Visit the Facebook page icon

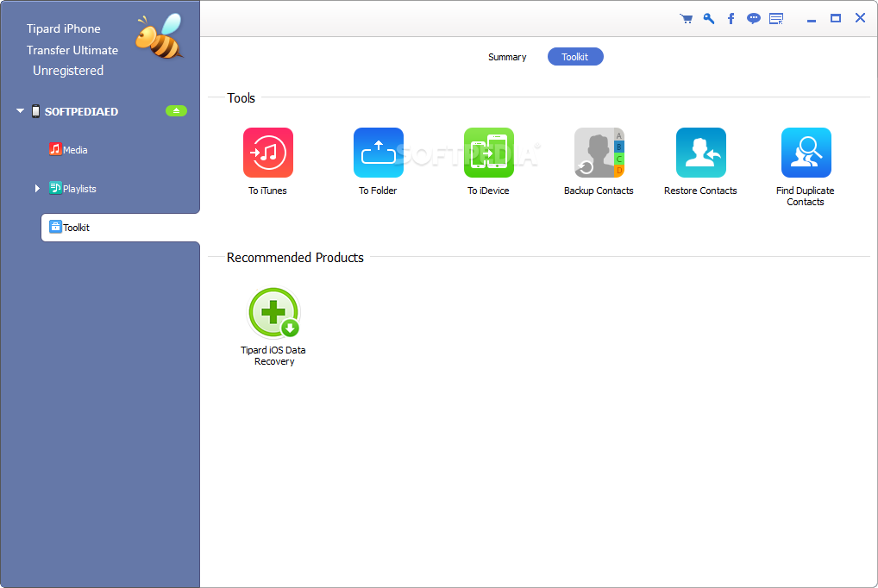(x=731, y=18)
